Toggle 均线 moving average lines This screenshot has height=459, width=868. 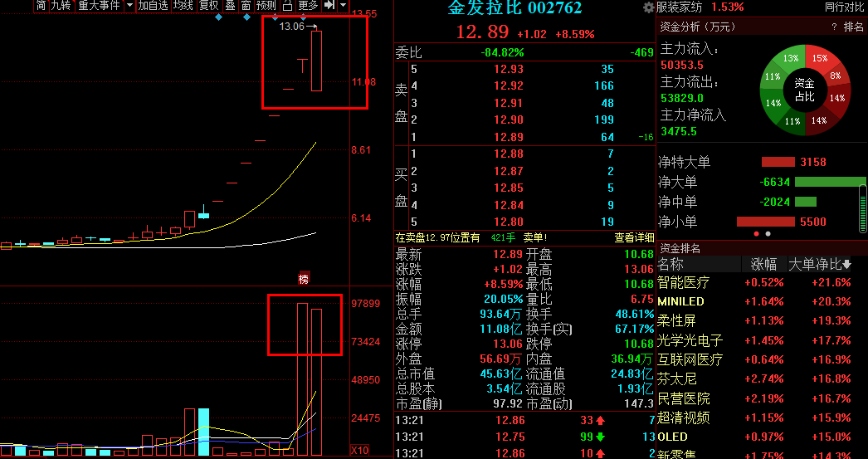coord(183,6)
